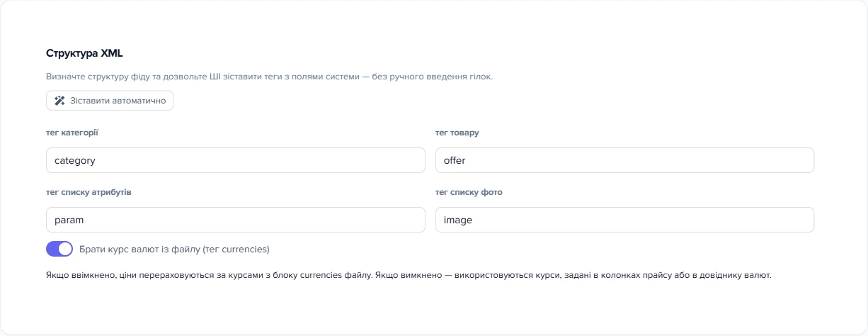Screen dimensions: 868x336
Task: Click the magic wand icon on auto-match button
Action: [x=59, y=101]
